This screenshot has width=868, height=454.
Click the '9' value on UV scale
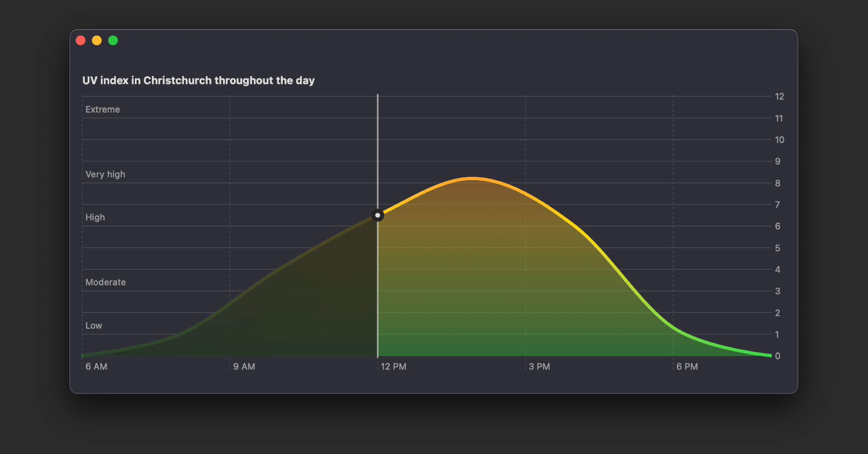pos(778,161)
